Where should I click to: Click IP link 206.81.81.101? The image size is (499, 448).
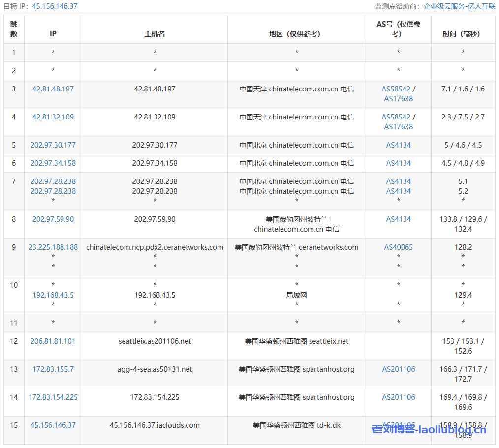pos(53,341)
